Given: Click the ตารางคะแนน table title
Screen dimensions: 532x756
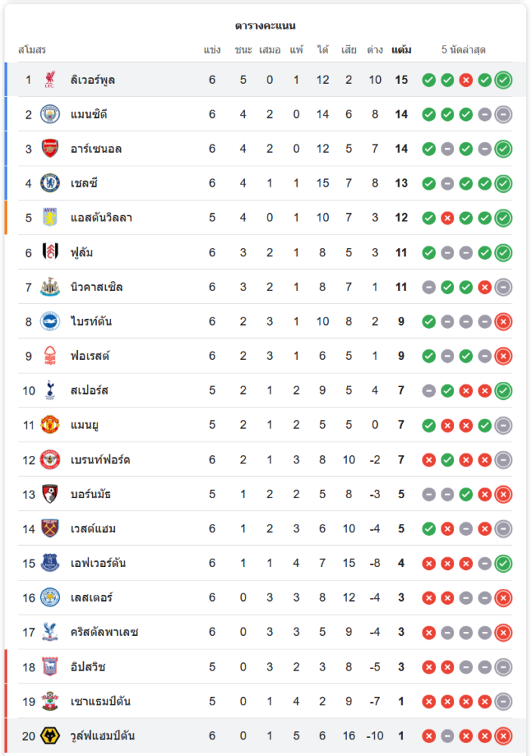Looking at the screenshot, I should 265,26.
